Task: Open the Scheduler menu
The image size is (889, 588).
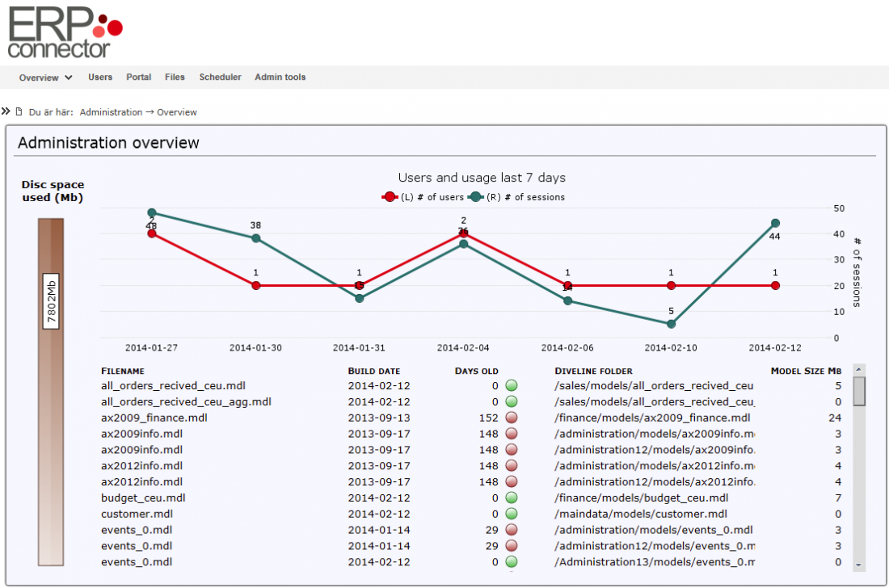Action: click(220, 78)
